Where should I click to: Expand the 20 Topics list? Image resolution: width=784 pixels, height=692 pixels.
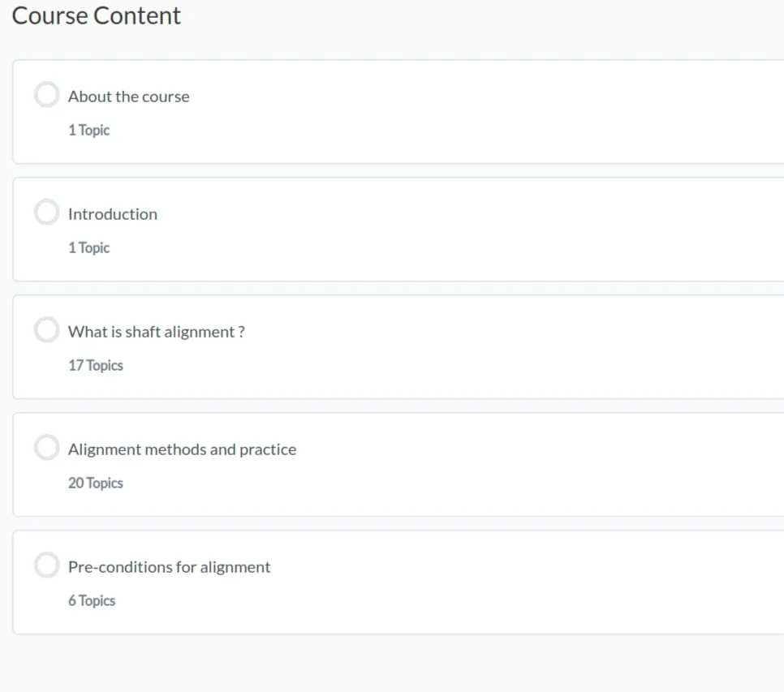click(x=96, y=484)
